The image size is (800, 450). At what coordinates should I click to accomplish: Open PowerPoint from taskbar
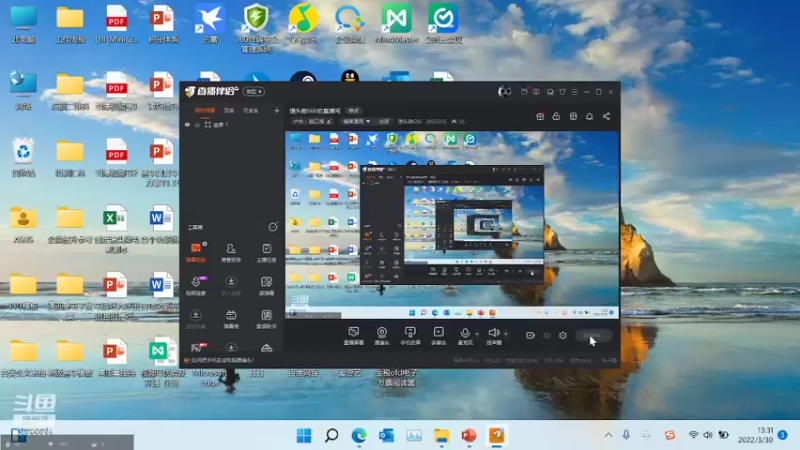[x=469, y=435]
